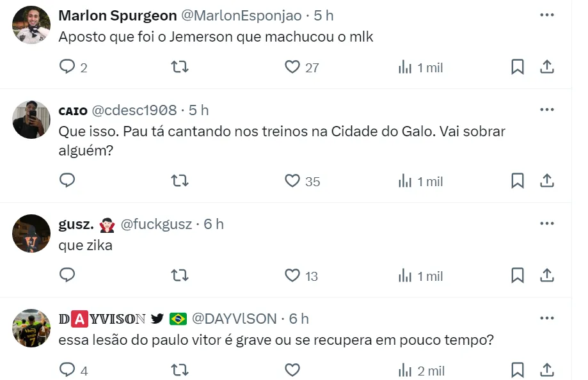Open Marlon Spurgeon's profile name link
The width and height of the screenshot is (588, 380).
tap(118, 15)
